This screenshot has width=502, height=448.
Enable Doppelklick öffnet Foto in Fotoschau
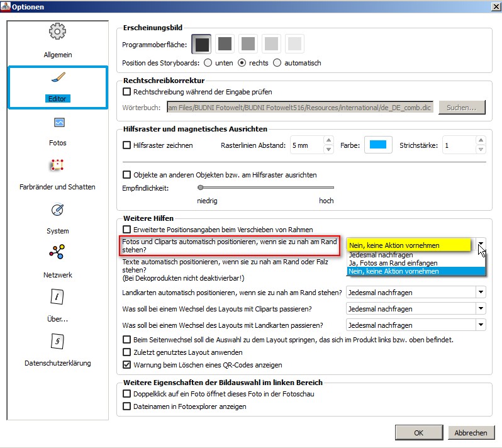[127, 393]
